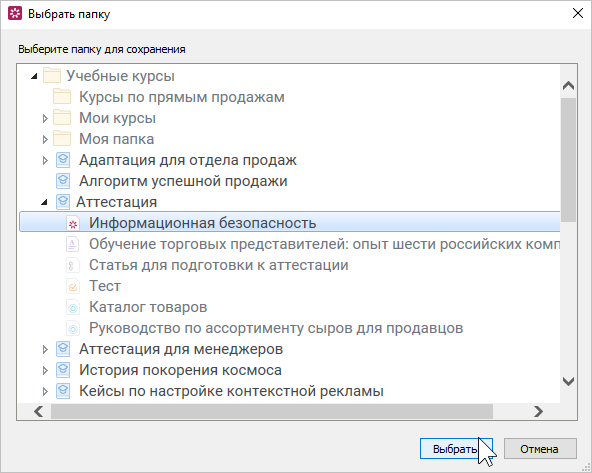The height and width of the screenshot is (473, 592).
Task: Click the Учебные курсы folder icon
Action: coord(52,75)
